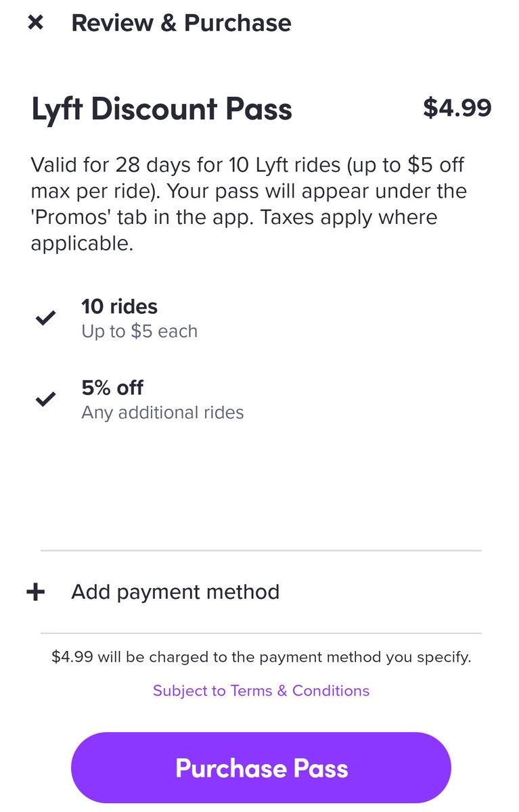Close the Review & Purchase screen

(35, 23)
